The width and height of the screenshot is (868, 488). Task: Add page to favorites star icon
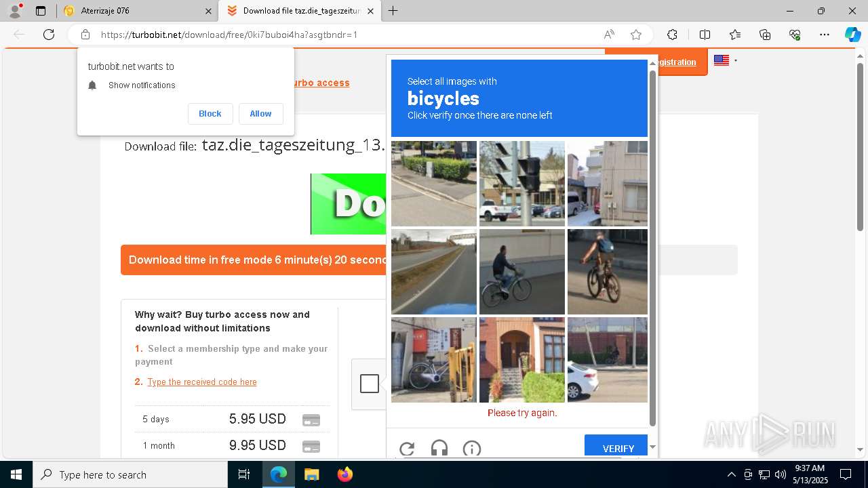pyautogui.click(x=635, y=35)
